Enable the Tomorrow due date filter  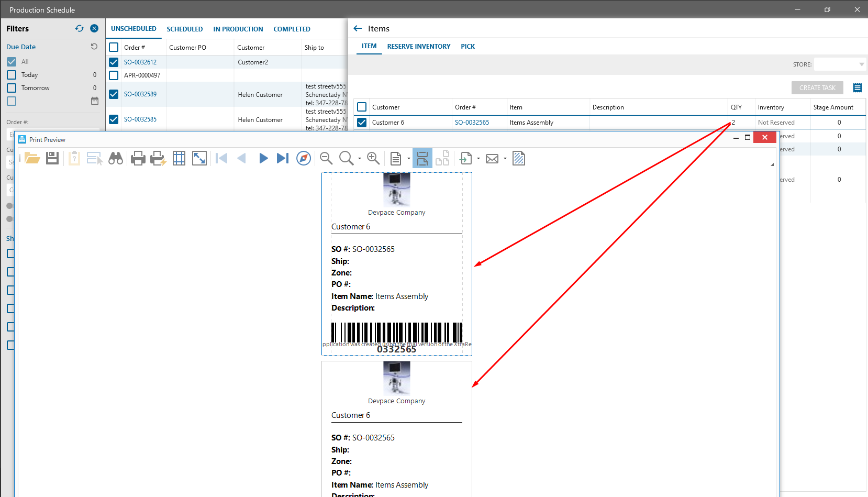coord(12,88)
